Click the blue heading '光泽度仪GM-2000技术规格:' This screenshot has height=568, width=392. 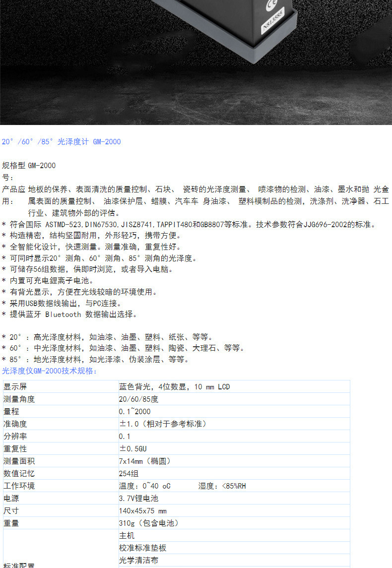tap(49, 371)
